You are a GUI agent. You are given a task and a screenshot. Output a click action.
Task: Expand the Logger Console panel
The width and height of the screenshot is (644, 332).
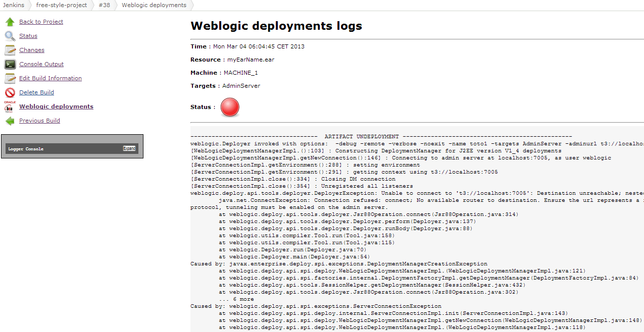tap(129, 148)
